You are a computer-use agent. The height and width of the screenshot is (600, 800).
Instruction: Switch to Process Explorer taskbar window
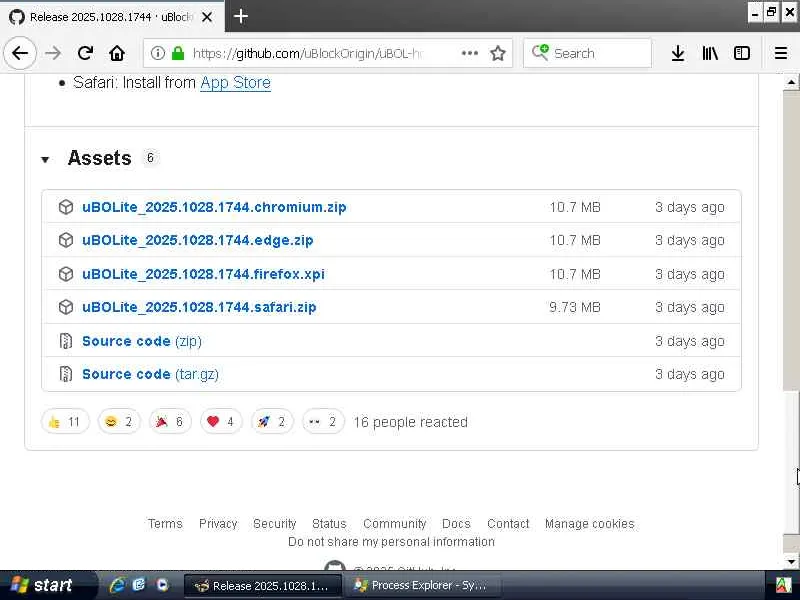coord(422,585)
